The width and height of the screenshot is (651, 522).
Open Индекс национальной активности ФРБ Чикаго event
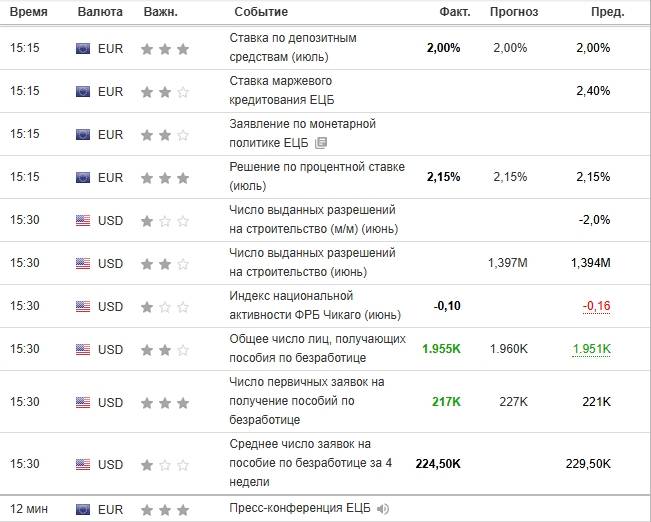315,306
